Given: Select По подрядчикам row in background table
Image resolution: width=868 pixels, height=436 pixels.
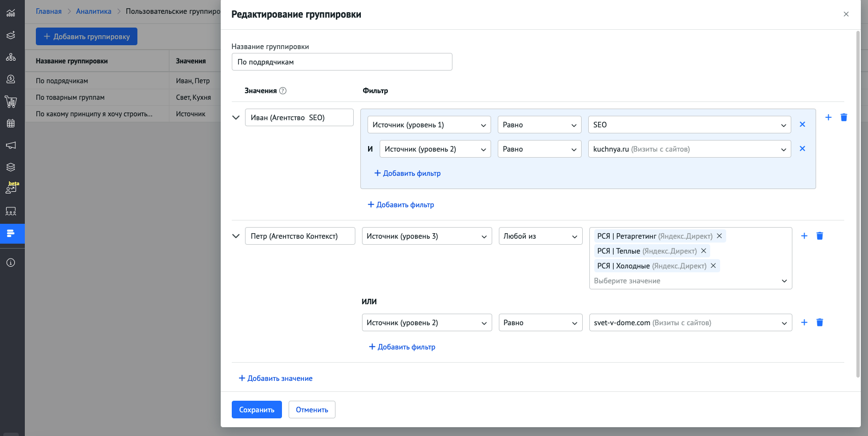Looking at the screenshot, I should click(x=123, y=80).
